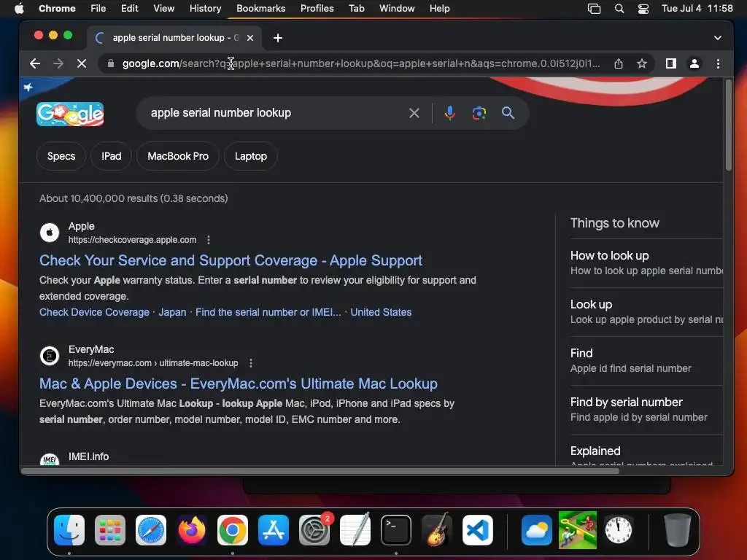
Task: Stop loading the page
Action: tap(82, 63)
